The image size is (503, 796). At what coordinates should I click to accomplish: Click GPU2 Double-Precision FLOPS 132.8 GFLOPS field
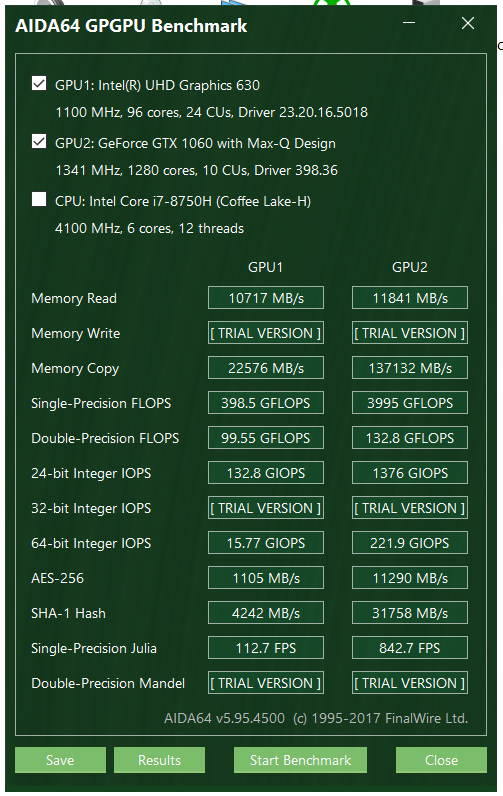tap(410, 438)
